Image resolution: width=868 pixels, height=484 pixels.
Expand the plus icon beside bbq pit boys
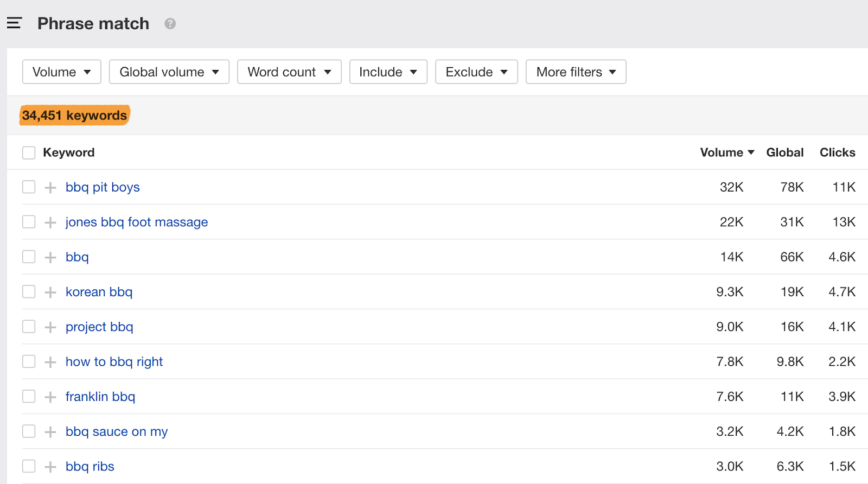click(x=50, y=188)
